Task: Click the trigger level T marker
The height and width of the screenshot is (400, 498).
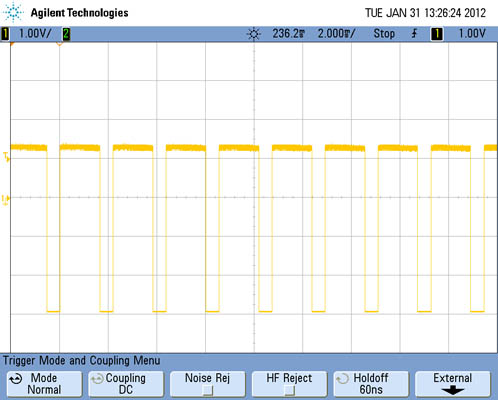Action: coord(6,157)
